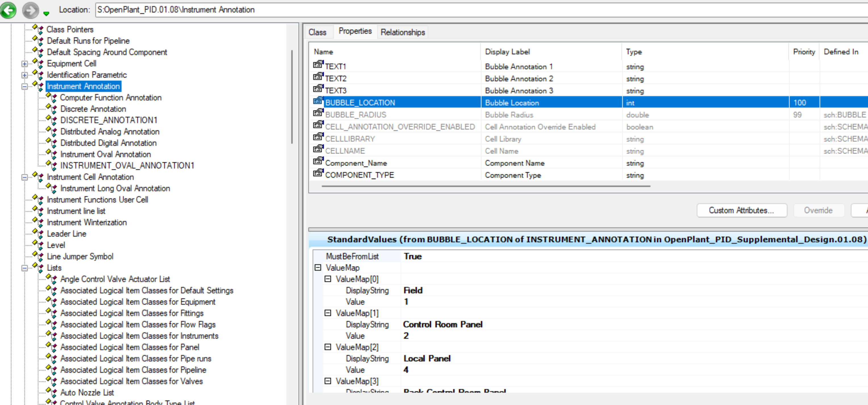
Task: Click the Custom Attributes button
Action: 741,210
